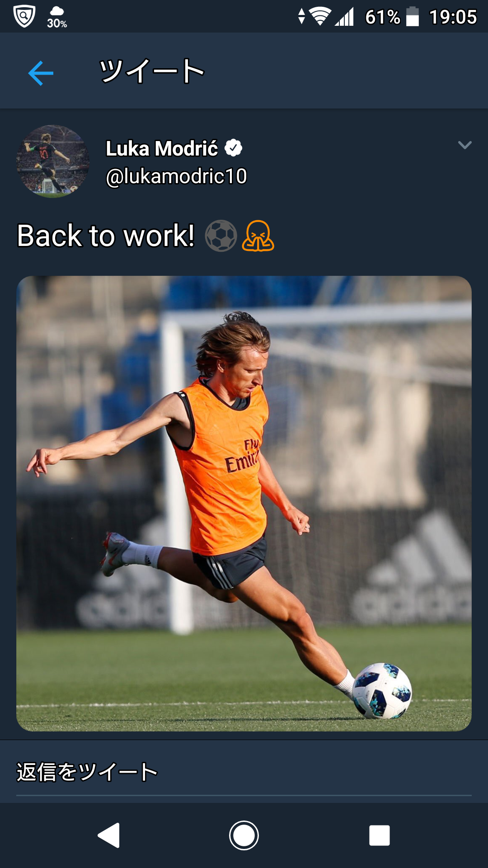
Task: Tap the orange steaming face emoji
Action: (x=258, y=236)
